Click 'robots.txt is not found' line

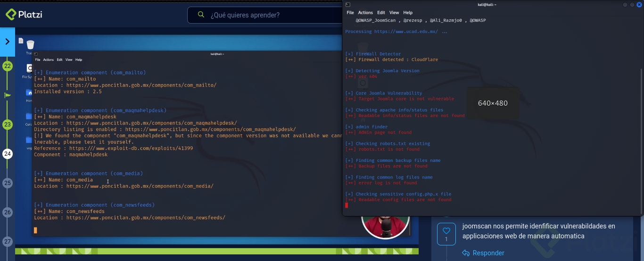click(x=382, y=149)
